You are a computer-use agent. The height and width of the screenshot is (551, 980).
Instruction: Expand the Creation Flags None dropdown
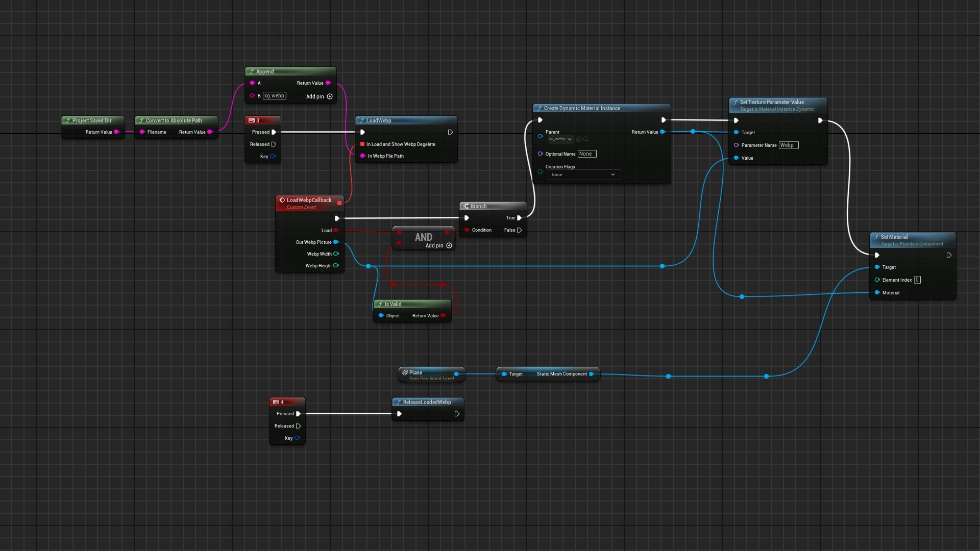click(x=584, y=174)
